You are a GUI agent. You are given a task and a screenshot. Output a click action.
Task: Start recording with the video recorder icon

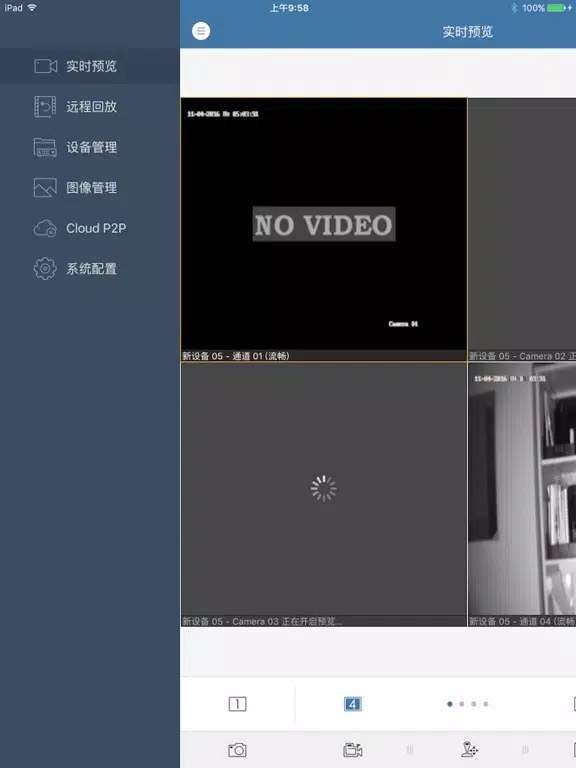click(x=353, y=750)
